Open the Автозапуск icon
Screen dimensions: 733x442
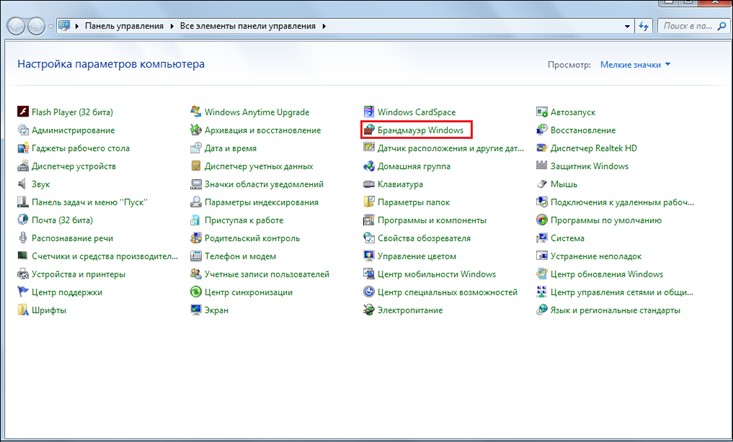coord(542,112)
